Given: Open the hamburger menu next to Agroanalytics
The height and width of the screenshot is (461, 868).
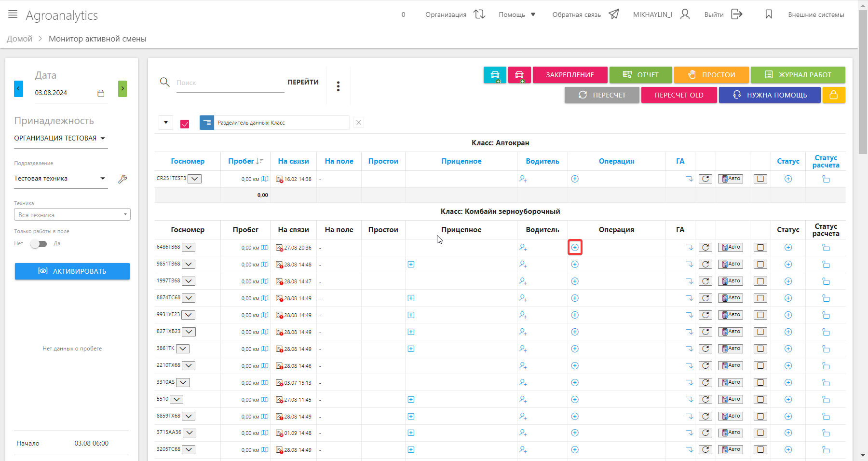Looking at the screenshot, I should (13, 14).
